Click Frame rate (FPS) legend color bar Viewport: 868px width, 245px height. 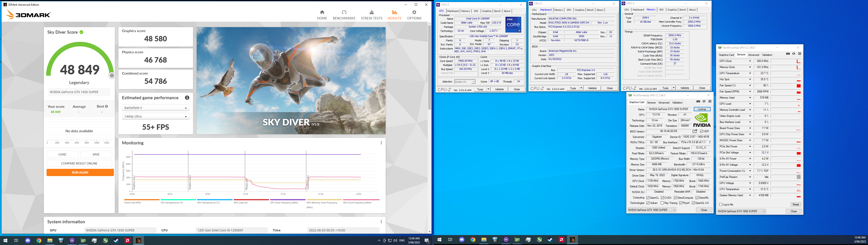pyautogui.click(x=142, y=200)
